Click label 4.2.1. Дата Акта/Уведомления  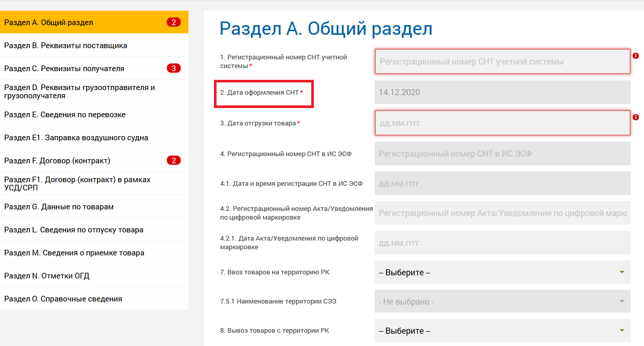[289, 243]
